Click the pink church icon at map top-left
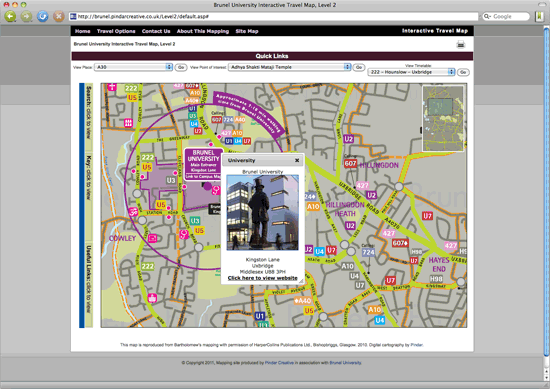The image size is (550, 389). coord(112,86)
